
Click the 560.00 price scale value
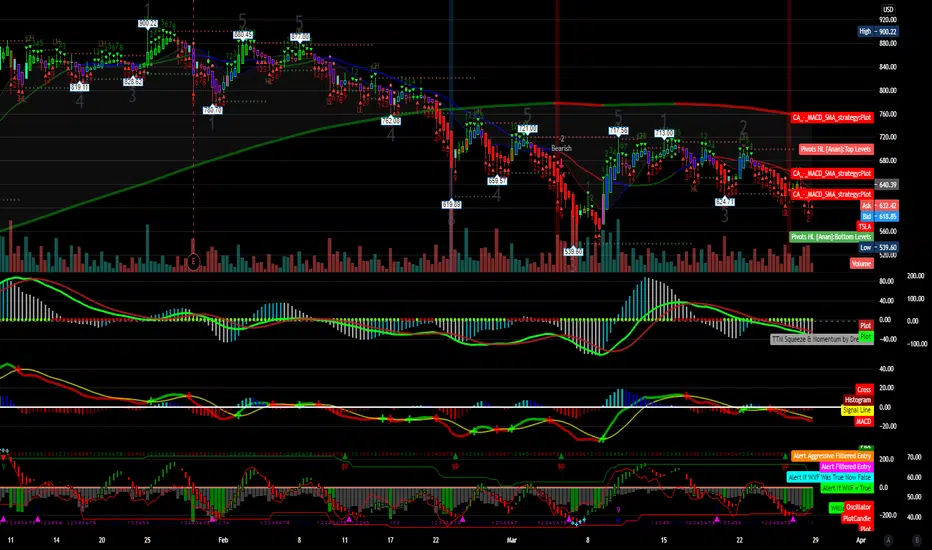tap(887, 232)
